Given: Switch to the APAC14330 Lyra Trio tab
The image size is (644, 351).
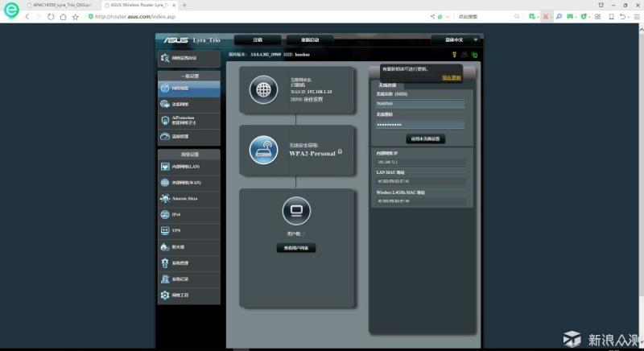Looking at the screenshot, I should click(60, 5).
